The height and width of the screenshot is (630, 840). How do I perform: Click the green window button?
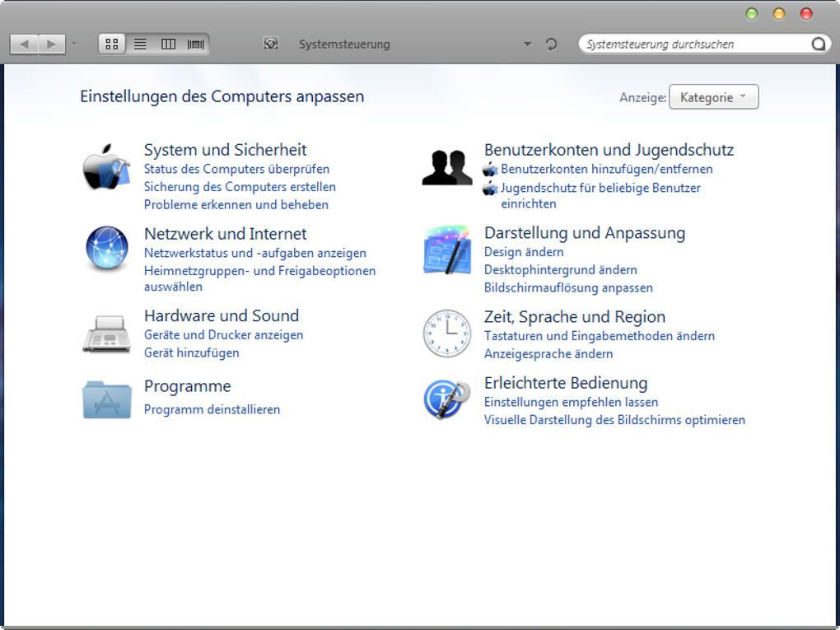(x=752, y=14)
